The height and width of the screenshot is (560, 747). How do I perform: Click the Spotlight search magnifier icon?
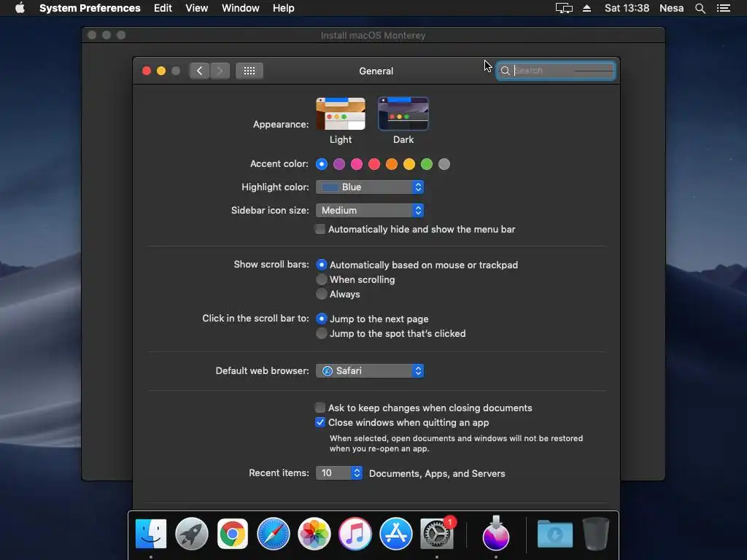coord(700,8)
